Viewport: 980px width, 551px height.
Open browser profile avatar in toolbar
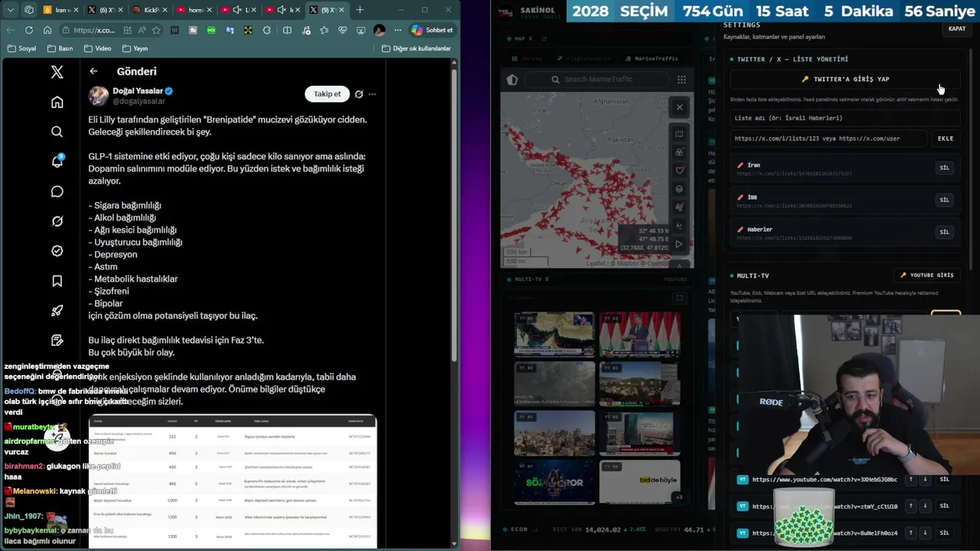pos(379,30)
